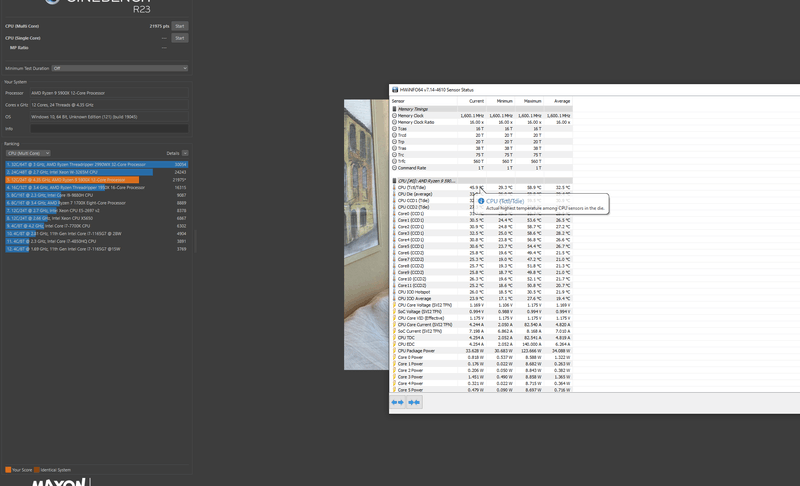Click the lightning icon beside SoC Voltage (SVI2 TFN)

394,312
